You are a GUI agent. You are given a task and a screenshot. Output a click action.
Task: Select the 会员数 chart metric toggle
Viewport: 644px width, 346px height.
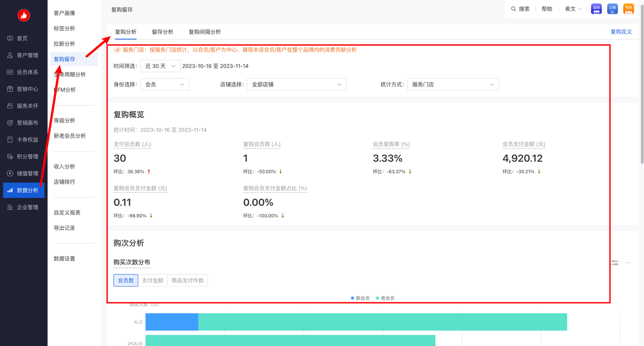[x=126, y=281]
